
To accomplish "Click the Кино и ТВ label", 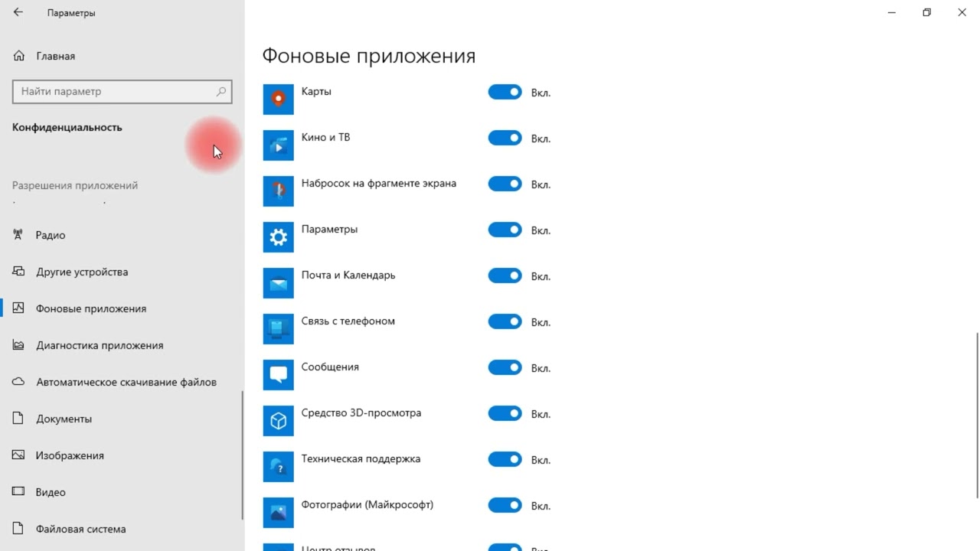I will [325, 137].
